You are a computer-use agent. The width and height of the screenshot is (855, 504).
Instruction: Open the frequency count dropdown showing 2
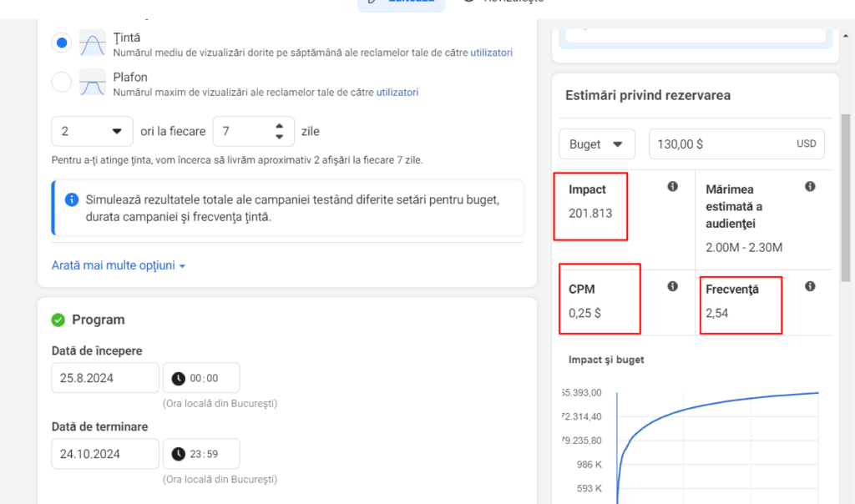coord(92,131)
